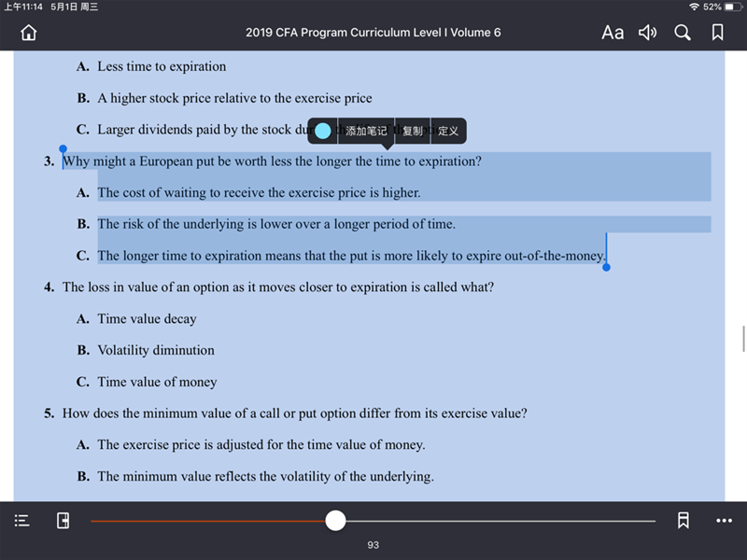
Task: Tap the read-aloud speaker icon
Action: click(647, 33)
